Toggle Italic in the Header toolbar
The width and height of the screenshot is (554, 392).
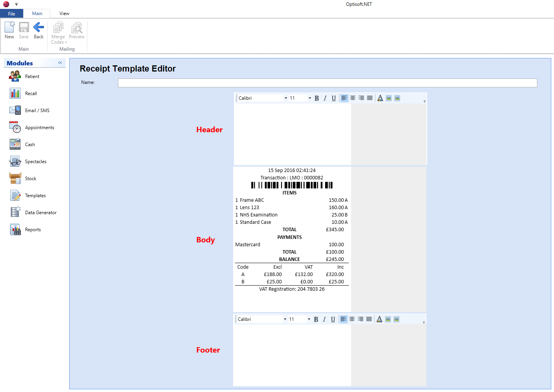pos(325,98)
